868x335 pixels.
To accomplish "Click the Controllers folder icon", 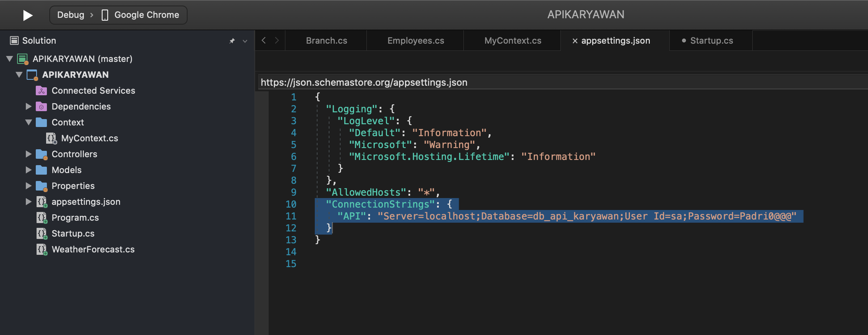I will click(x=41, y=154).
